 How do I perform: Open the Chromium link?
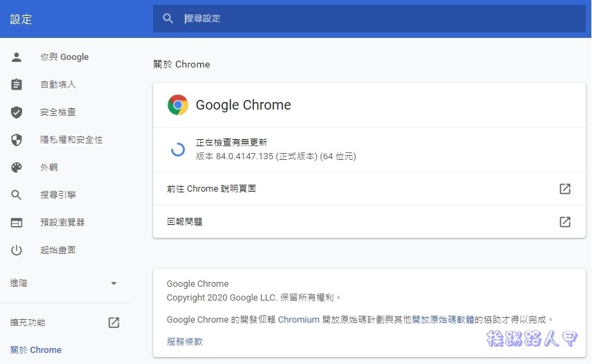pyautogui.click(x=299, y=319)
